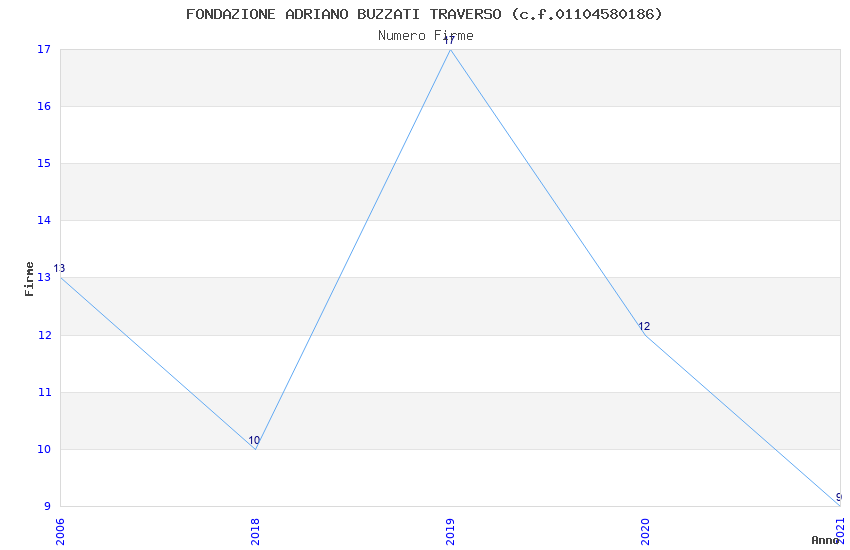Click the Numero Firme subtitle
This screenshot has height=550, width=850.
pos(426,35)
